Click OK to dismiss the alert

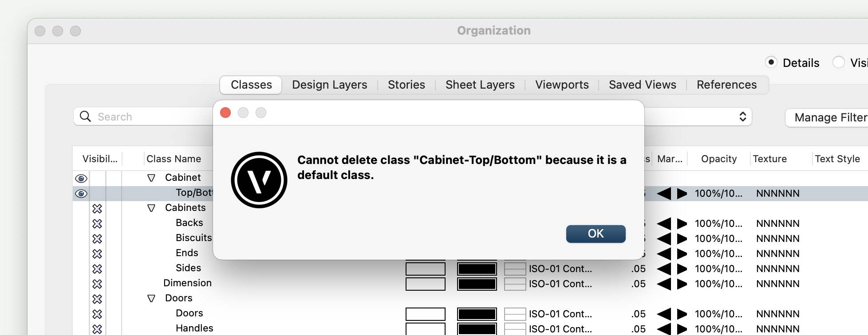point(596,234)
